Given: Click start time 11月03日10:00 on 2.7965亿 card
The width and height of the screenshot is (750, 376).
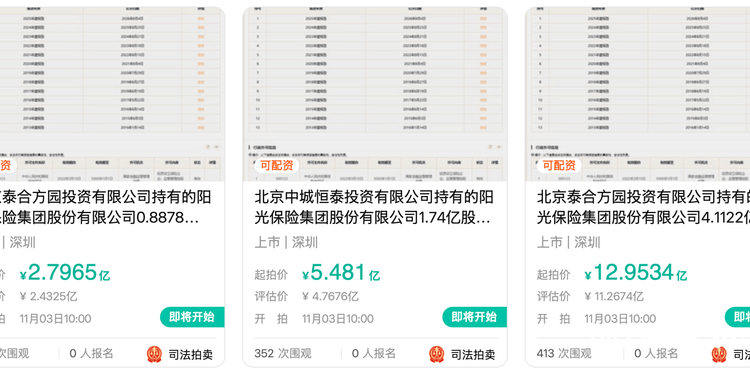Looking at the screenshot, I should coord(55,319).
